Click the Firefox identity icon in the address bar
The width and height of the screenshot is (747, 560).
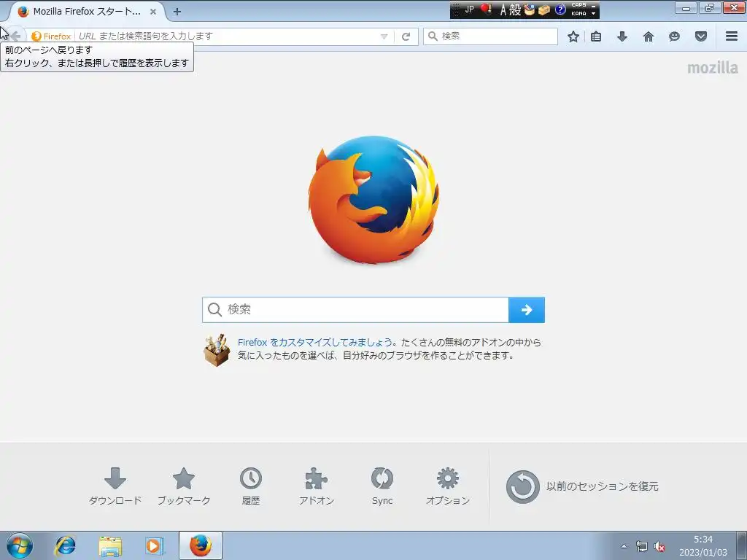pyautogui.click(x=36, y=36)
